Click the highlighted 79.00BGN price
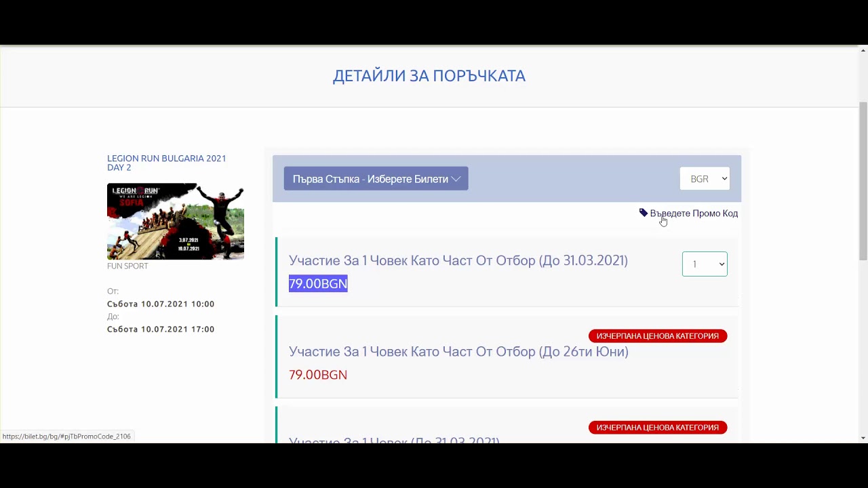Viewport: 868px width, 488px height. pos(318,284)
